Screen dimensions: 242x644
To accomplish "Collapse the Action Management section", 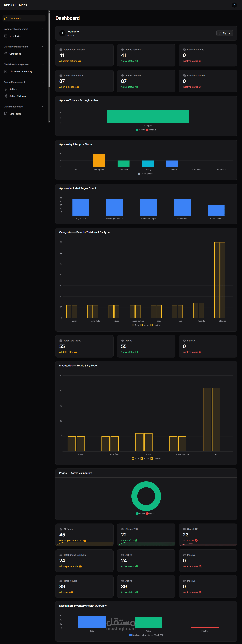I will [x=43, y=82].
